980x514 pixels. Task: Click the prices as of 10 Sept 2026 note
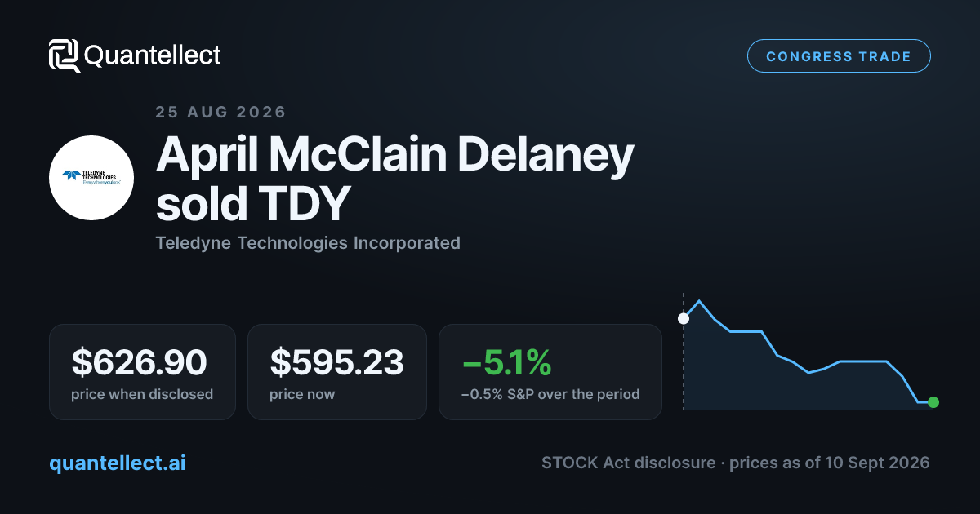[x=830, y=463]
